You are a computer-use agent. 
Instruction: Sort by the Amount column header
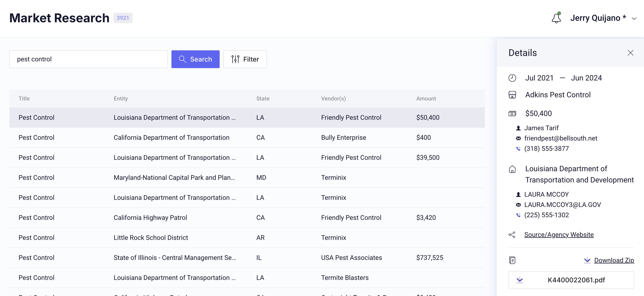[426, 99]
